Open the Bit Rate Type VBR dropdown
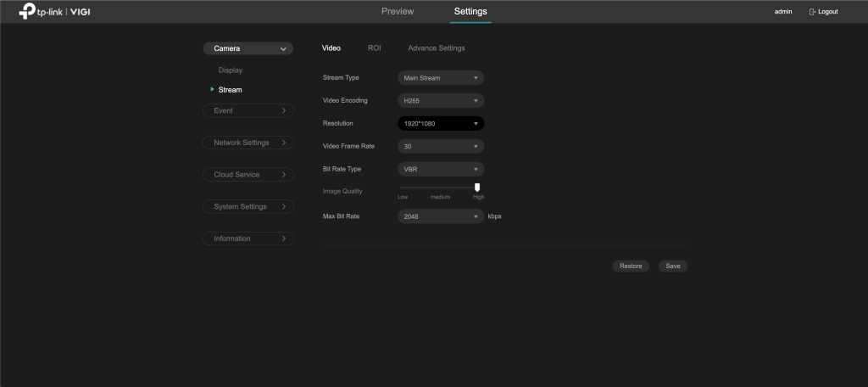 tap(441, 169)
